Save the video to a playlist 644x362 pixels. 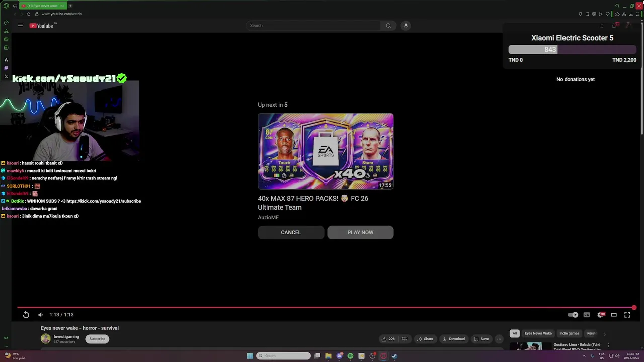[481, 339]
